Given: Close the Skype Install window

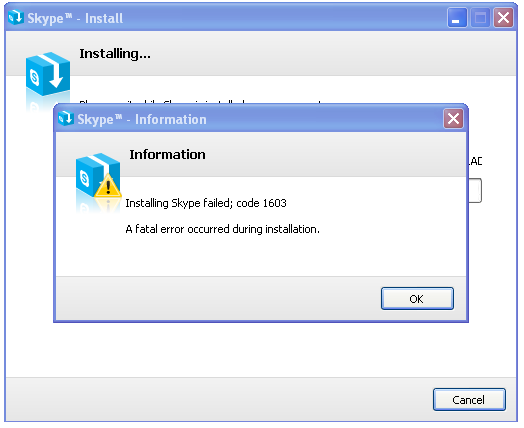Looking at the screenshot, I should point(503,18).
